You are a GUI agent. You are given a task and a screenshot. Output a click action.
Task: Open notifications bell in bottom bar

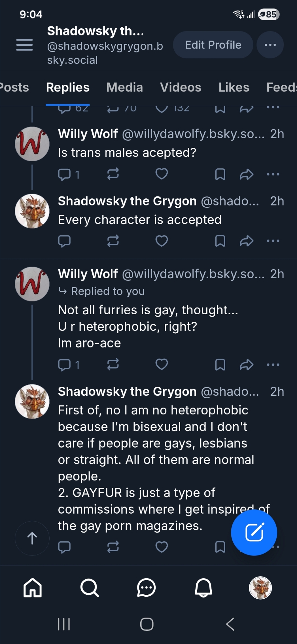(203, 588)
